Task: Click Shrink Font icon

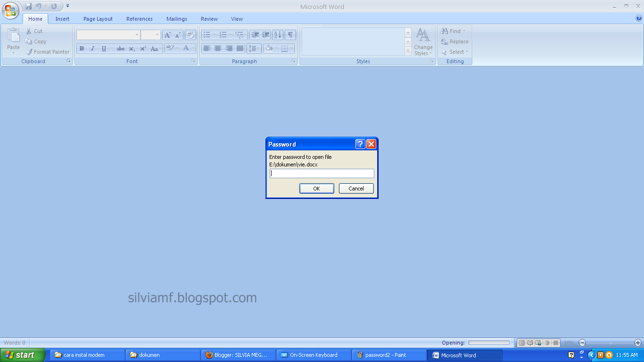Action: coord(178,35)
